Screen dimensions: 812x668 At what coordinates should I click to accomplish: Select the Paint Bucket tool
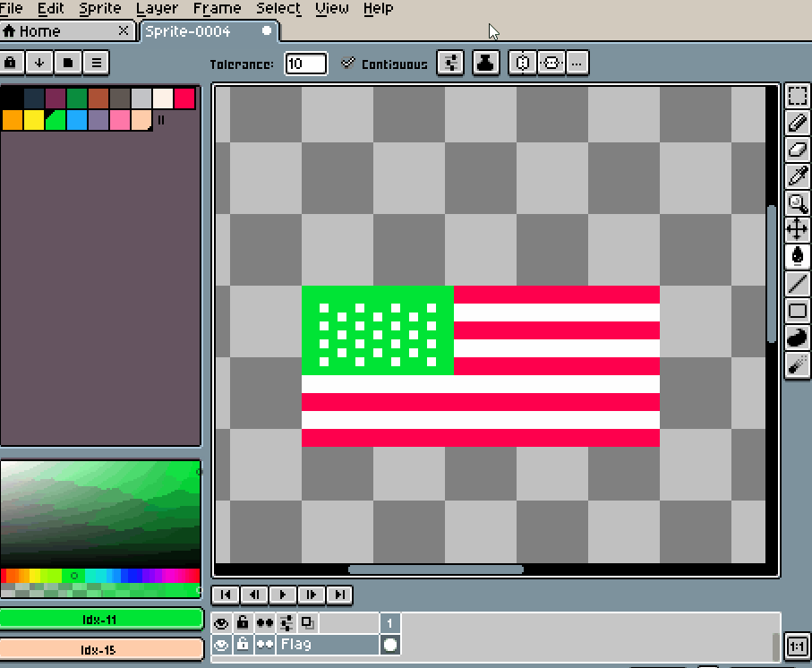coord(797,256)
